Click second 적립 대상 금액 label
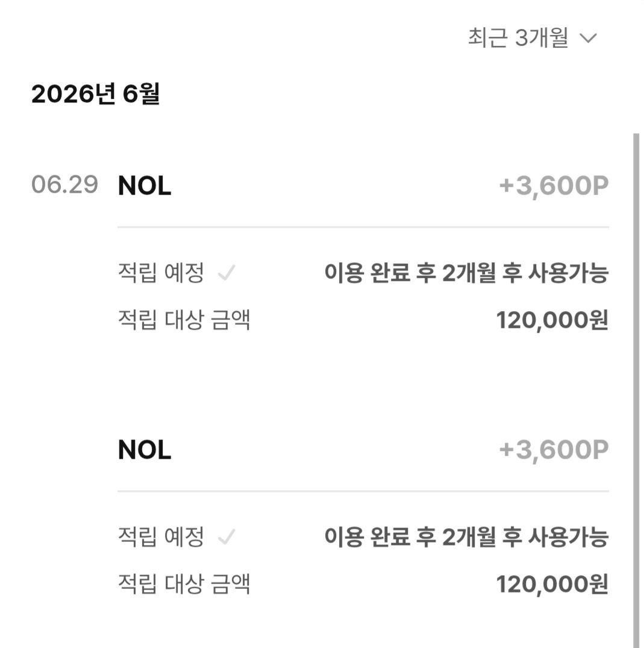 [x=184, y=584]
